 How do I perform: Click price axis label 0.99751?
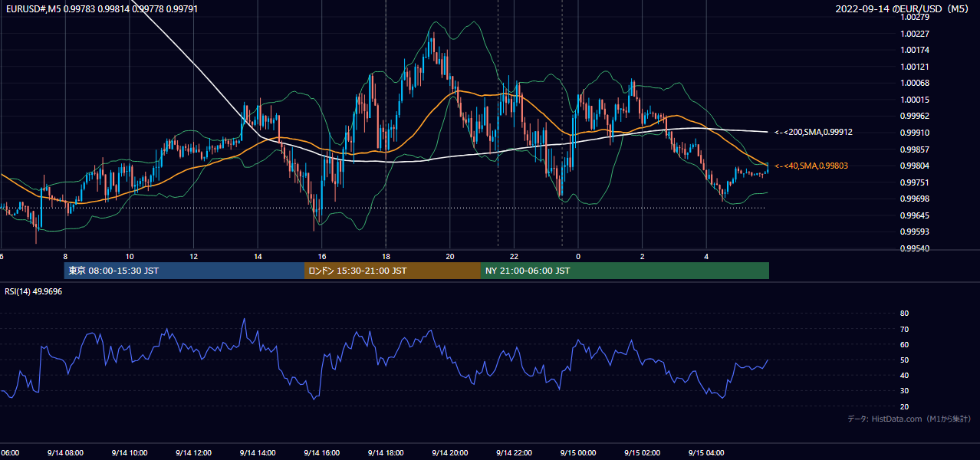pyautogui.click(x=916, y=182)
